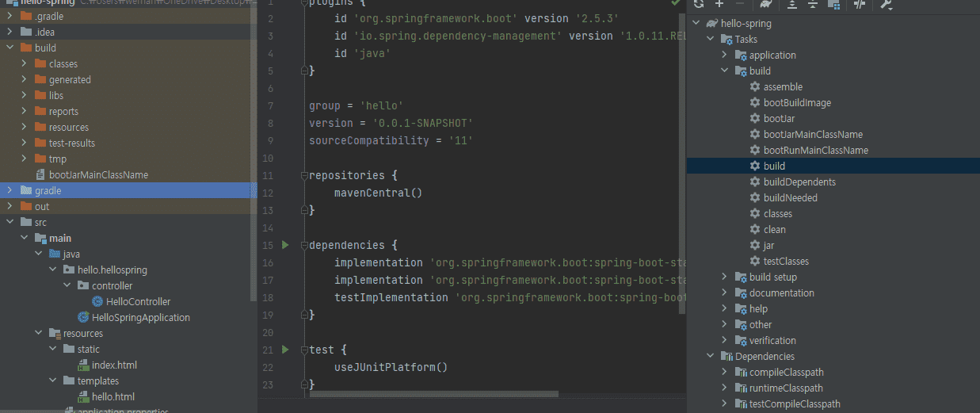This screenshot has height=413, width=980.
Task: Fold the repositories block in editor
Action: [x=303, y=175]
